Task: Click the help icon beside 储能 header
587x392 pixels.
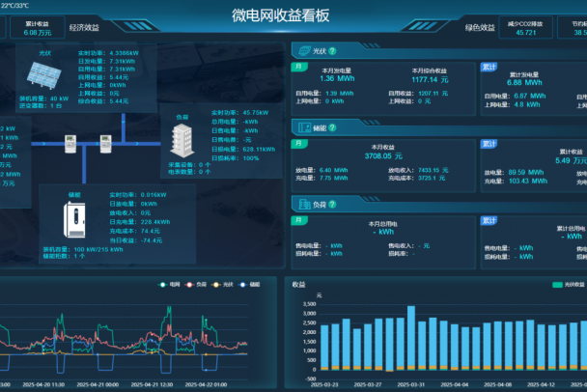Action: (x=334, y=126)
